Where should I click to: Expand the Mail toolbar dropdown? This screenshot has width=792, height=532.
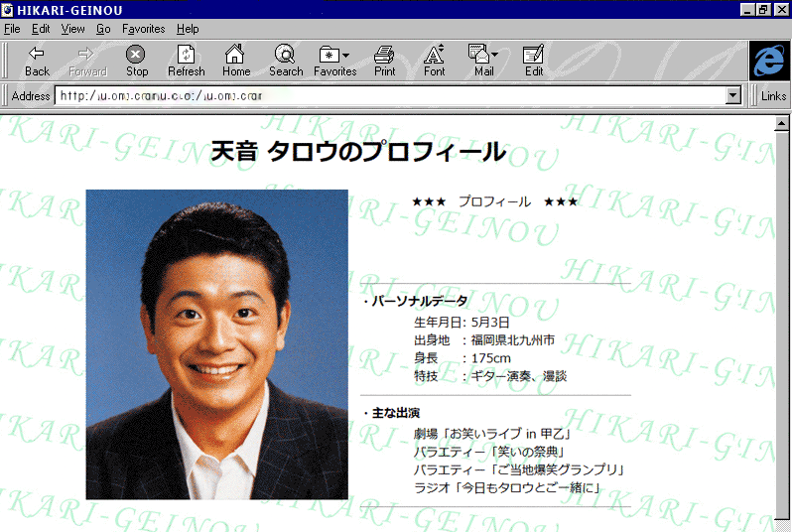[494, 55]
